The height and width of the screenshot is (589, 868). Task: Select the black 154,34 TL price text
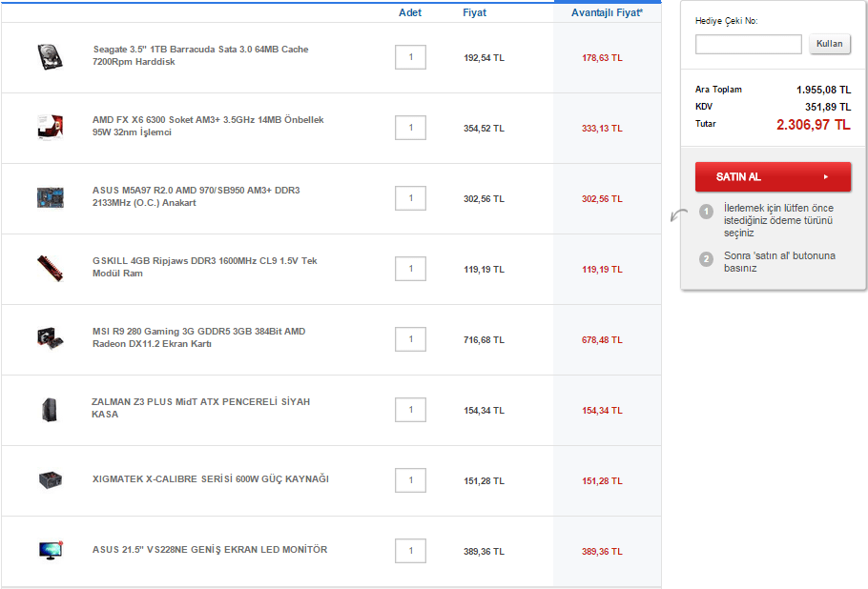pos(484,411)
